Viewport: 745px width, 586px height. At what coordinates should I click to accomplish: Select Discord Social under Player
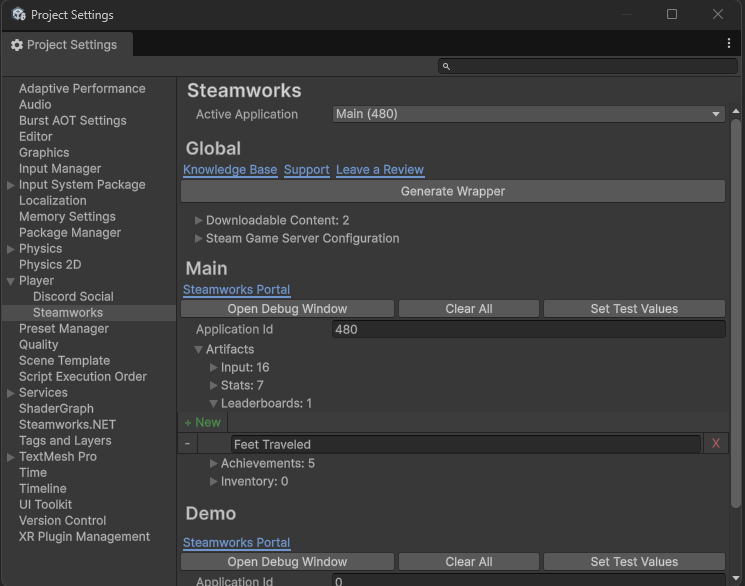pos(73,297)
